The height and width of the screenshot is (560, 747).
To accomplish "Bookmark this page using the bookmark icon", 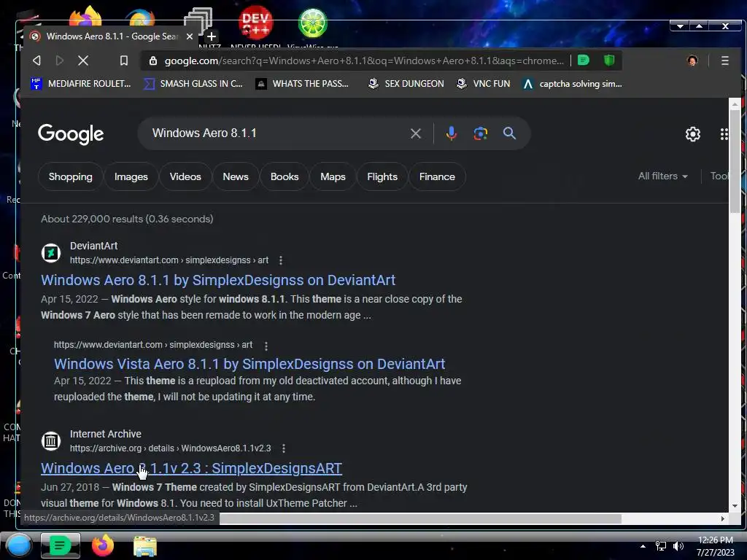I will [124, 61].
